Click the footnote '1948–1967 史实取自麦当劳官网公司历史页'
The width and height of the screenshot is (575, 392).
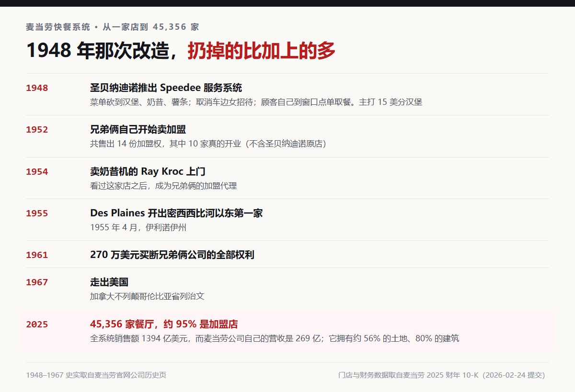pyautogui.click(x=96, y=375)
